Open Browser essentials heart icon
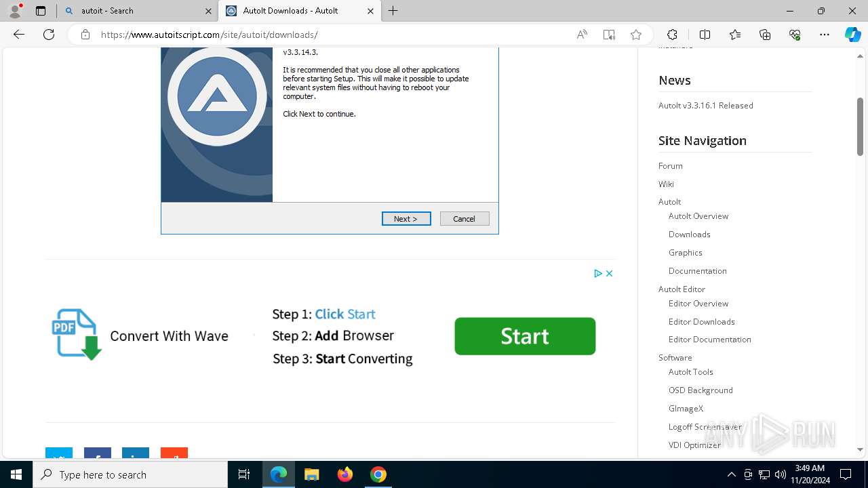Viewport: 868px width, 488px height. coord(795,35)
